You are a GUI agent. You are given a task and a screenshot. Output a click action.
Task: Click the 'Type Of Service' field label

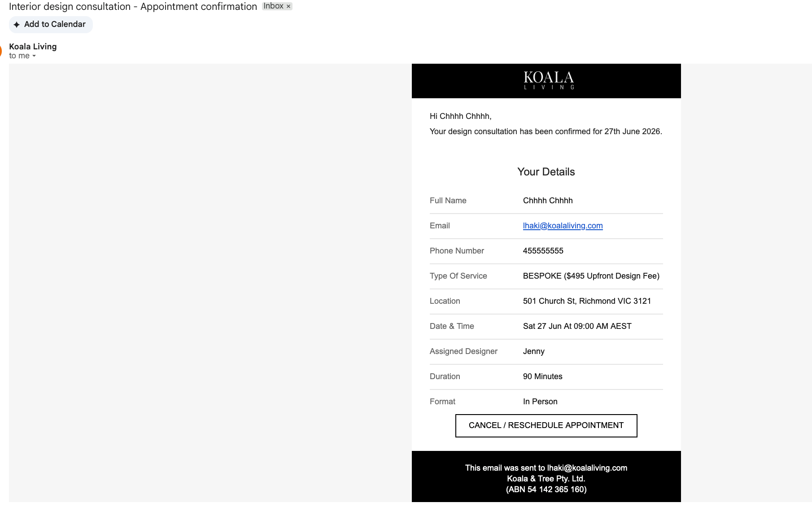click(458, 276)
